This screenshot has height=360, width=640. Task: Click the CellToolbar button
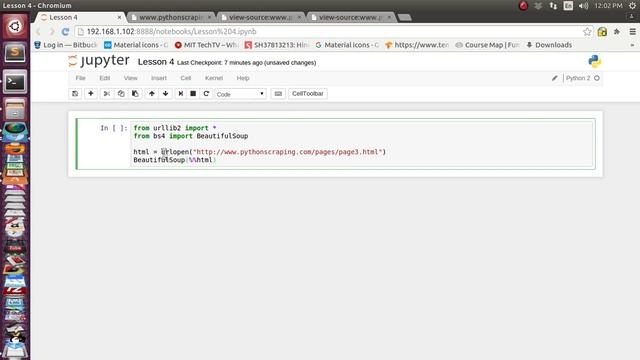click(x=308, y=93)
